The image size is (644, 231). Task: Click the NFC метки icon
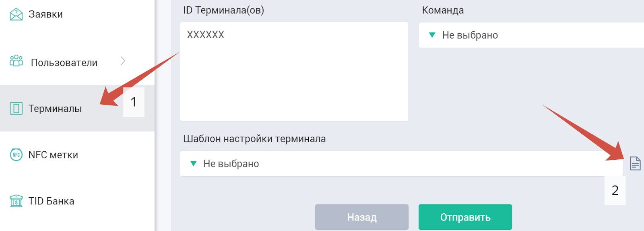click(16, 155)
